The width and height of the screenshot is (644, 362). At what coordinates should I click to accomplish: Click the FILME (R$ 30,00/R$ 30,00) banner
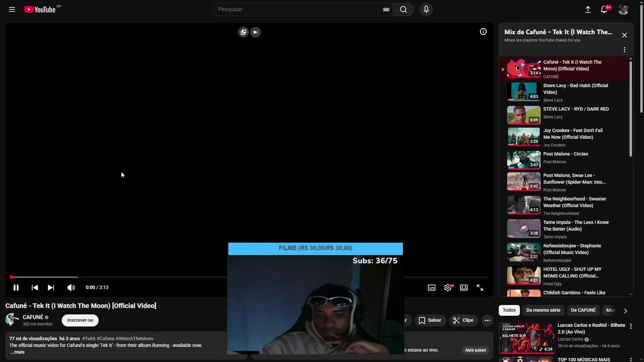coord(315,248)
